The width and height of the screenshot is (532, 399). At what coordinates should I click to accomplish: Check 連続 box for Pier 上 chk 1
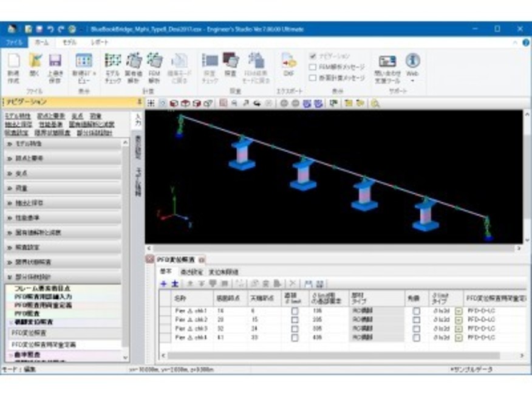point(295,311)
